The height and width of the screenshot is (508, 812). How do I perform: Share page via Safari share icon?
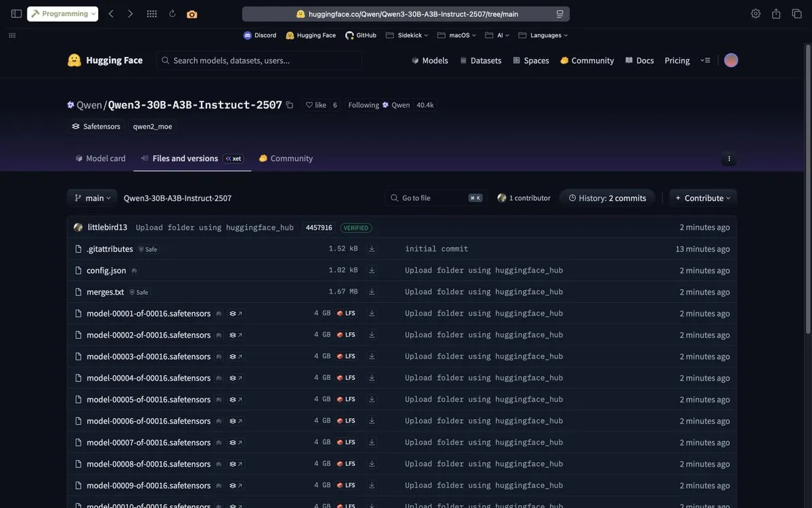click(776, 14)
